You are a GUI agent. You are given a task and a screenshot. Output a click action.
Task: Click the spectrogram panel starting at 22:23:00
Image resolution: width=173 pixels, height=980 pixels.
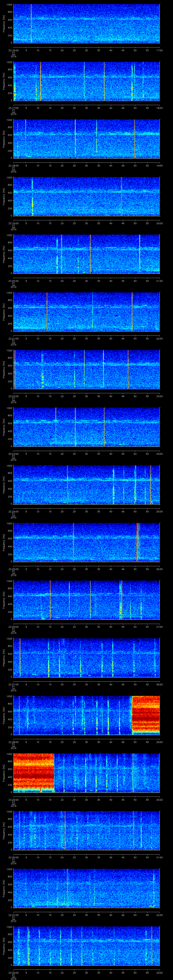pos(87,427)
